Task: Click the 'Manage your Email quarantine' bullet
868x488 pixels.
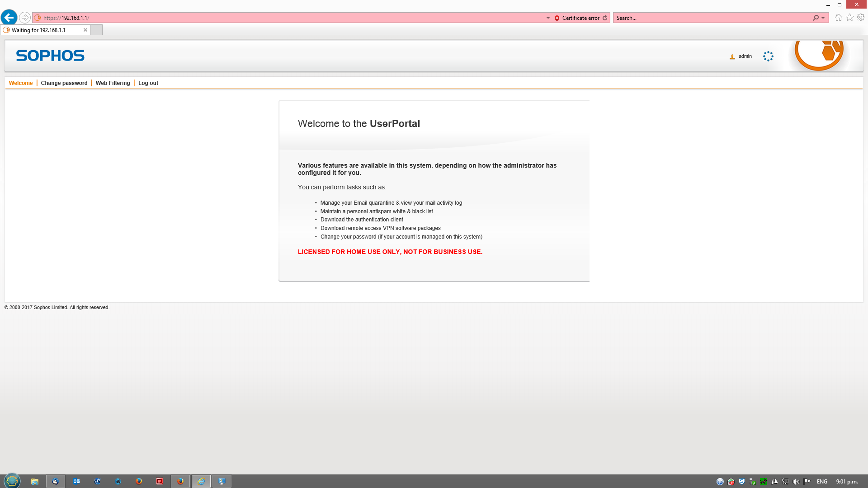Action: coord(391,203)
